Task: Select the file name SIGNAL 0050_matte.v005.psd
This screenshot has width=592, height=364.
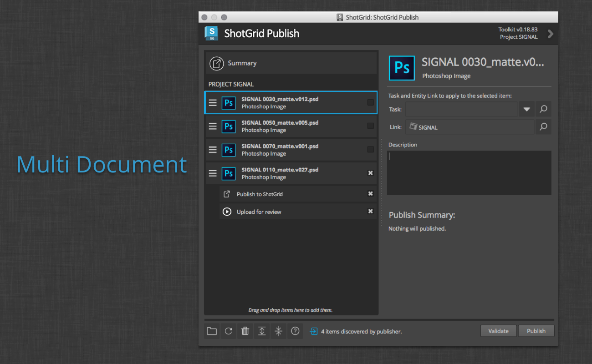Action: point(280,123)
